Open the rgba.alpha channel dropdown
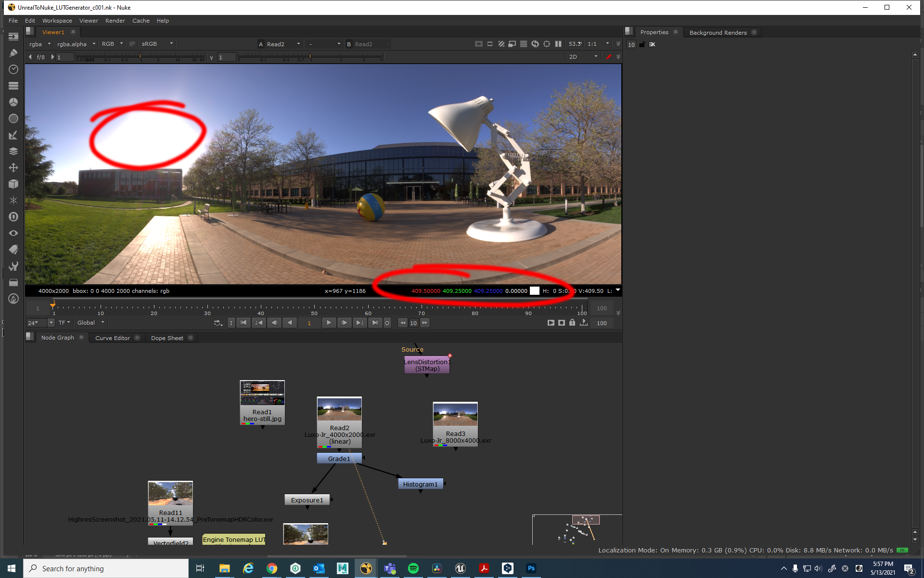Viewport: 924px width, 578px height. coord(76,44)
